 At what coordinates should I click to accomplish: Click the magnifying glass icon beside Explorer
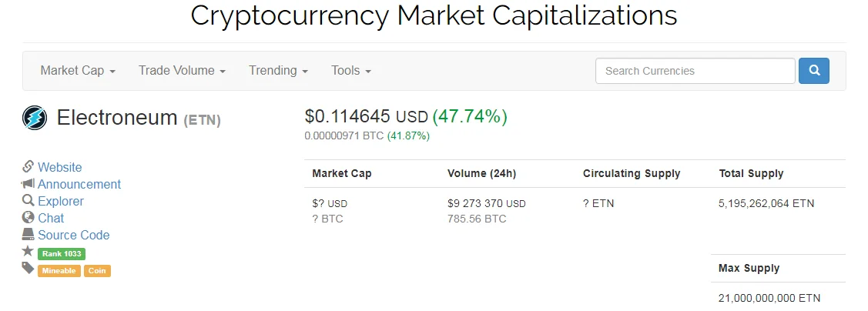(28, 200)
